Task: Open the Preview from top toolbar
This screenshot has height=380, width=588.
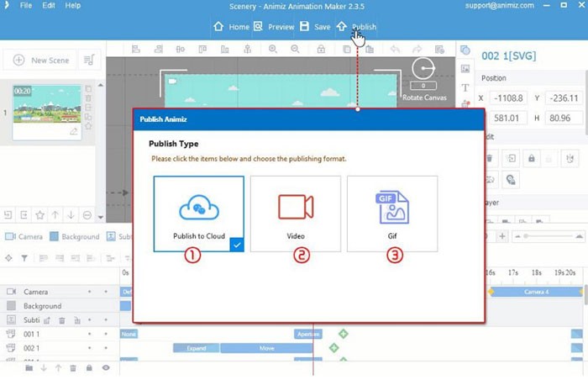Action: (x=274, y=27)
